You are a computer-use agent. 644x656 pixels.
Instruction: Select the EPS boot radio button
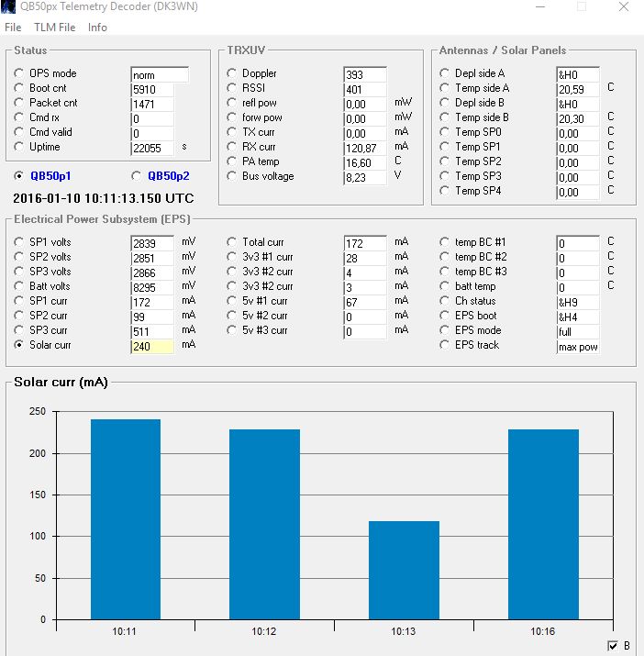point(444,315)
